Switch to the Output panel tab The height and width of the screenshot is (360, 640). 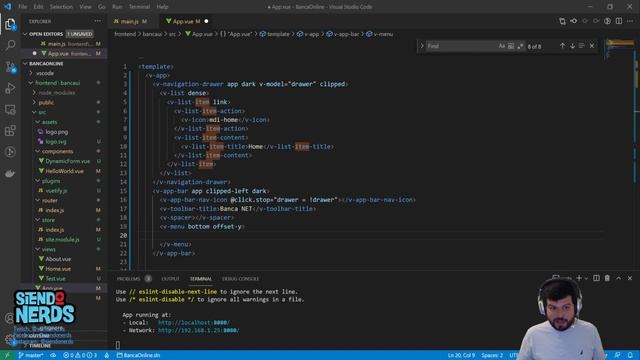click(x=170, y=279)
